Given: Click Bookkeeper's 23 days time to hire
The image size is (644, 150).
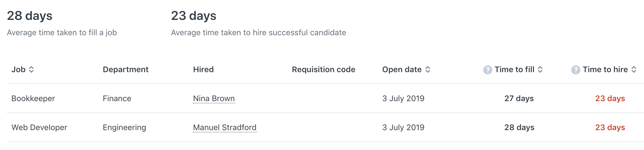Looking at the screenshot, I should pos(610,99).
